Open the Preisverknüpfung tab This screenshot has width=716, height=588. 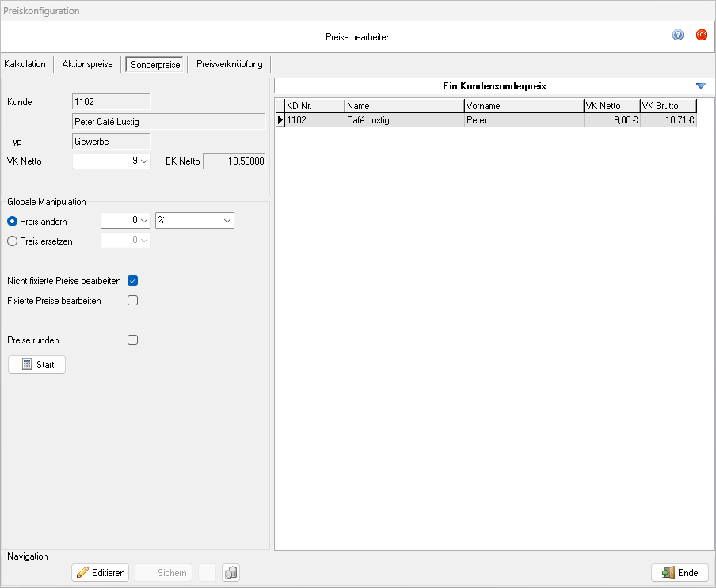point(230,64)
